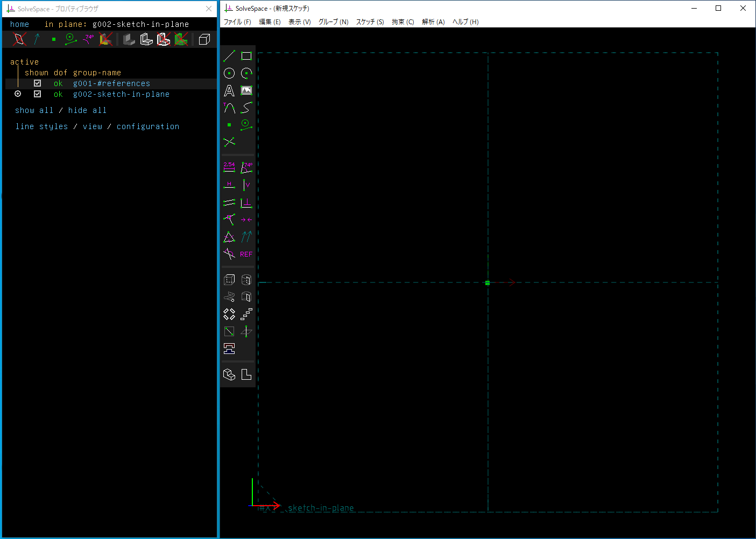Image resolution: width=756 pixels, height=539 pixels.
Task: Click the green origin point in canvas
Action: click(x=487, y=283)
